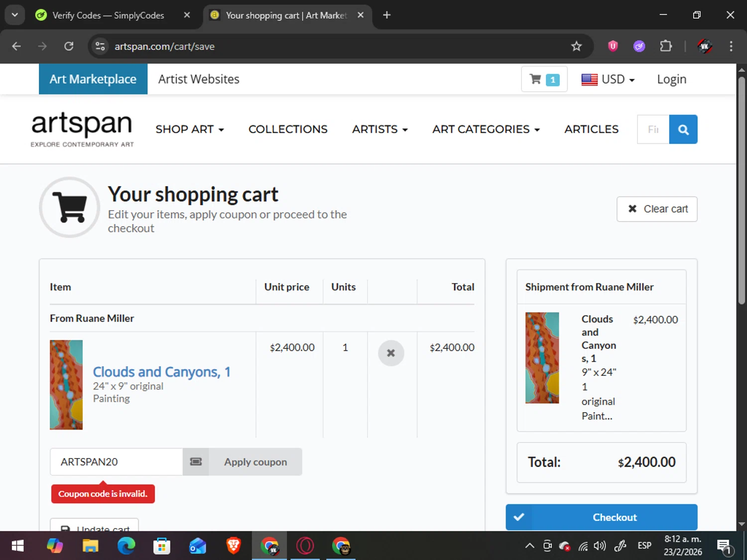
Task: Show hidden system tray icons
Action: tap(530, 546)
